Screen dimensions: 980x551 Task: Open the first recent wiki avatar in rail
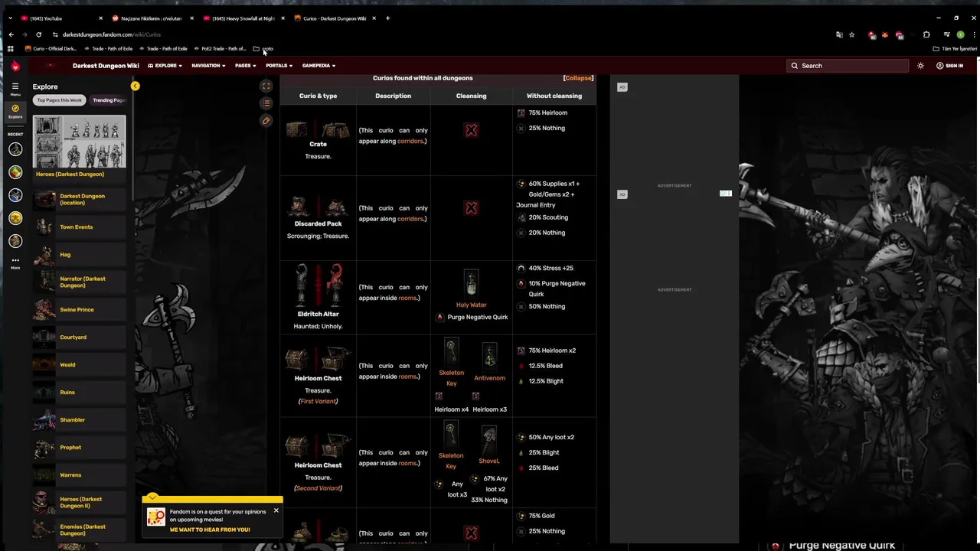click(x=15, y=149)
